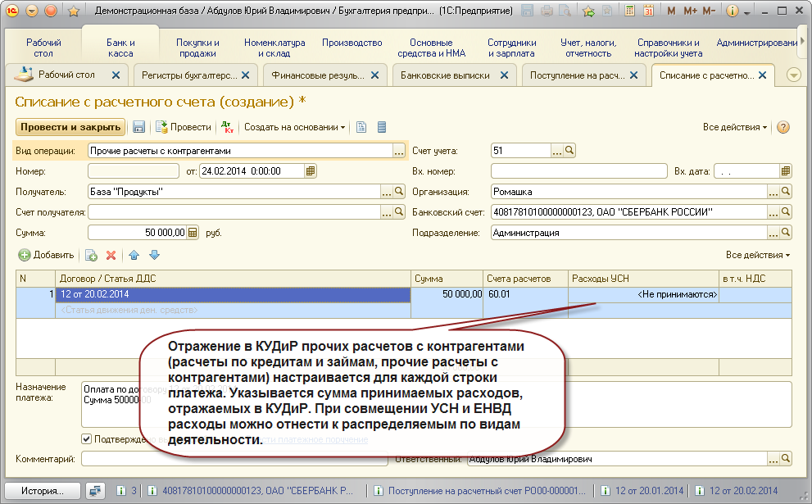This screenshot has width=812, height=504.
Task: Open the calendar for Вх. дата field
Action: (786, 171)
